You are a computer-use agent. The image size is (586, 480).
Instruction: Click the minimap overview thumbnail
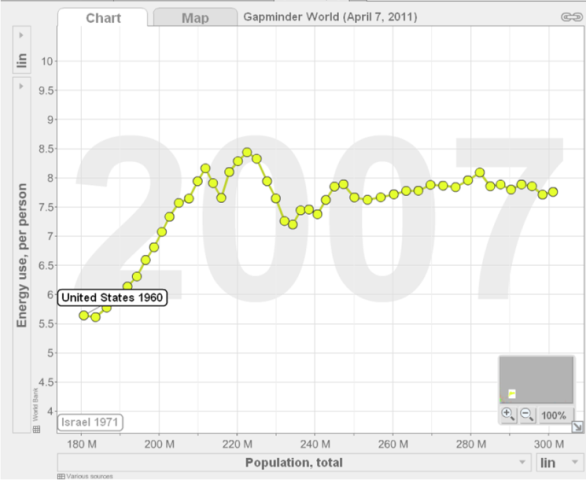tap(536, 379)
